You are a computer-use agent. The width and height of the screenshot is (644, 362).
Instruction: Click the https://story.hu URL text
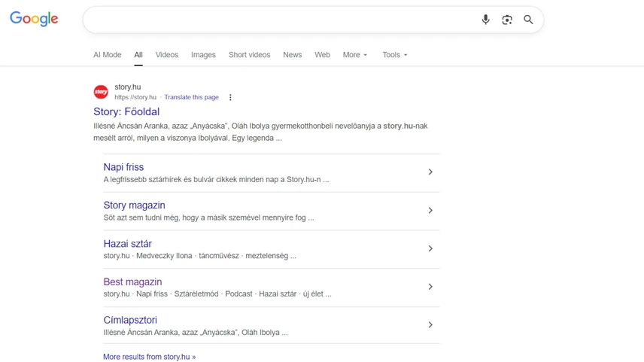coord(135,97)
